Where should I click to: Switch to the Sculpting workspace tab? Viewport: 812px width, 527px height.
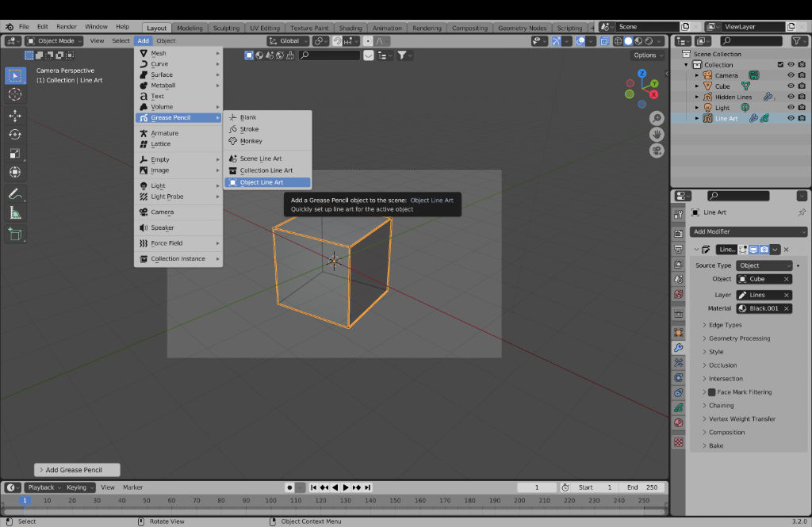pos(226,28)
